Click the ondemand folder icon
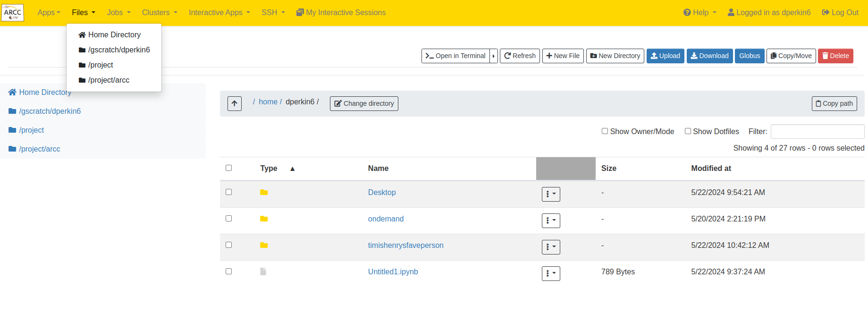868x314 pixels. 264,219
